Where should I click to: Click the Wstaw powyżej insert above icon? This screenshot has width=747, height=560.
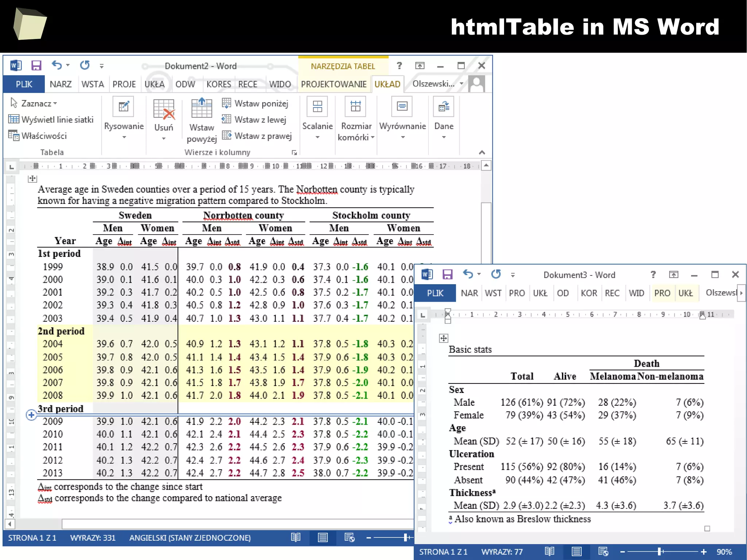click(202, 108)
